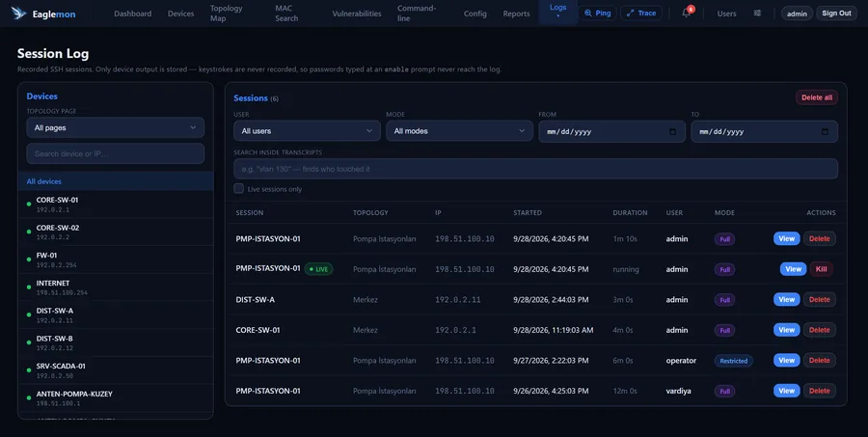This screenshot has height=437, width=868.
Task: Click the Ping tool button
Action: pos(597,13)
